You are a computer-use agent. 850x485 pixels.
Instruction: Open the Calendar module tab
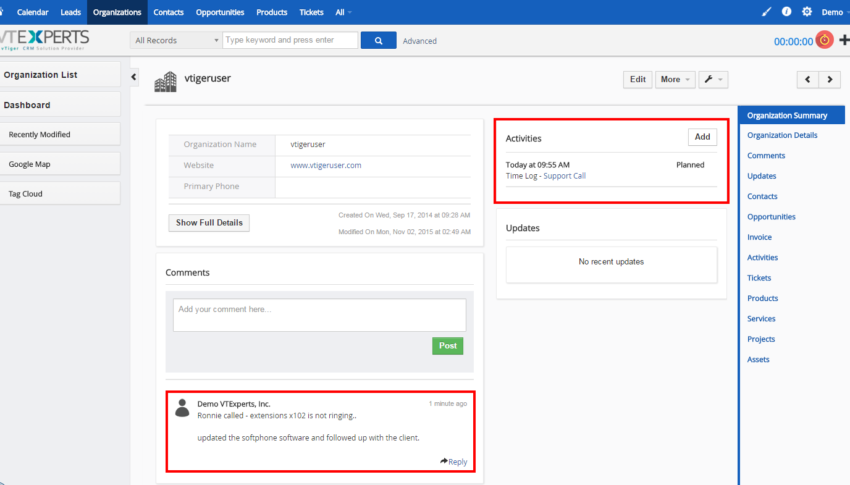pos(33,12)
